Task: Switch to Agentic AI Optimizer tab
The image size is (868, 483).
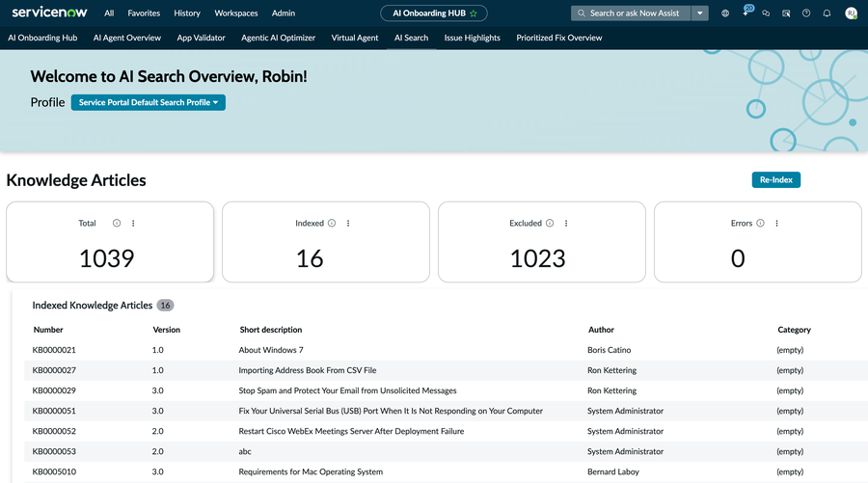Action: point(278,38)
